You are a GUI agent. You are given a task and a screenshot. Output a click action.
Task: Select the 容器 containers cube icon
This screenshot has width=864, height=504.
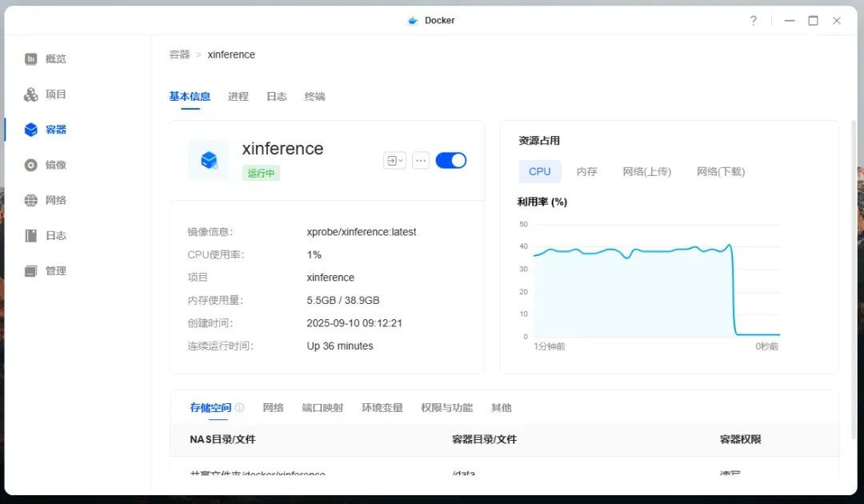(31, 130)
